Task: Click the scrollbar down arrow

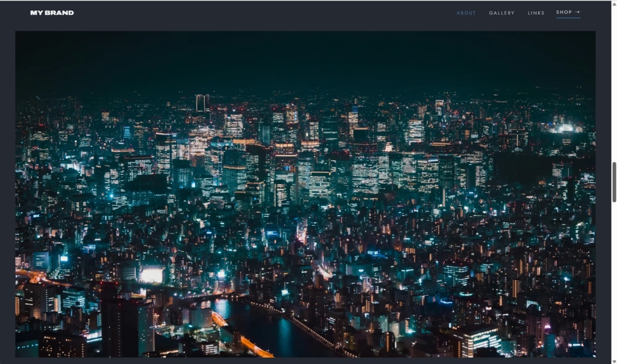Action: click(614, 361)
